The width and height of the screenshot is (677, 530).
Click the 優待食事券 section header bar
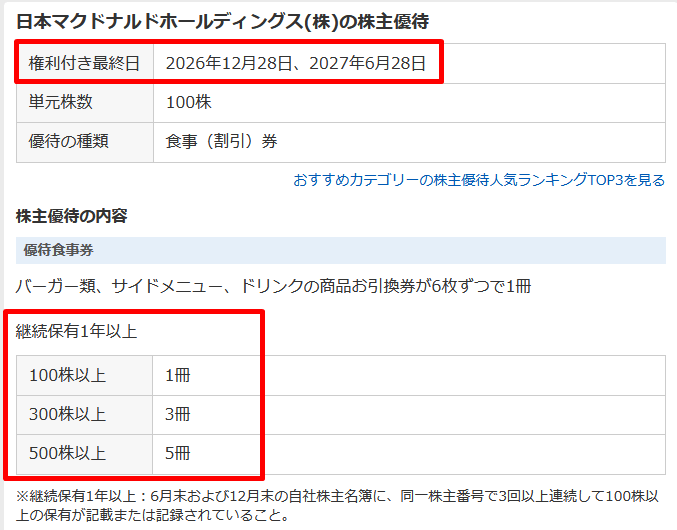coord(341,250)
